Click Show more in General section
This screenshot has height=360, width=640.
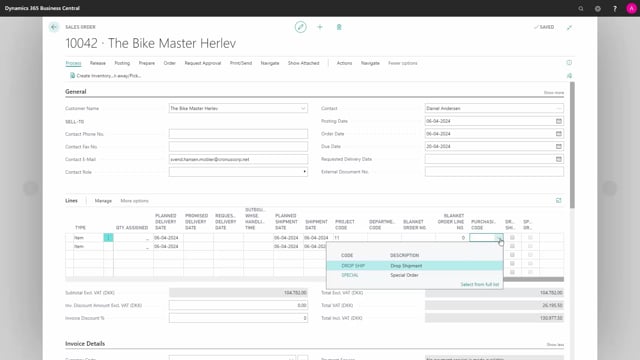553,93
